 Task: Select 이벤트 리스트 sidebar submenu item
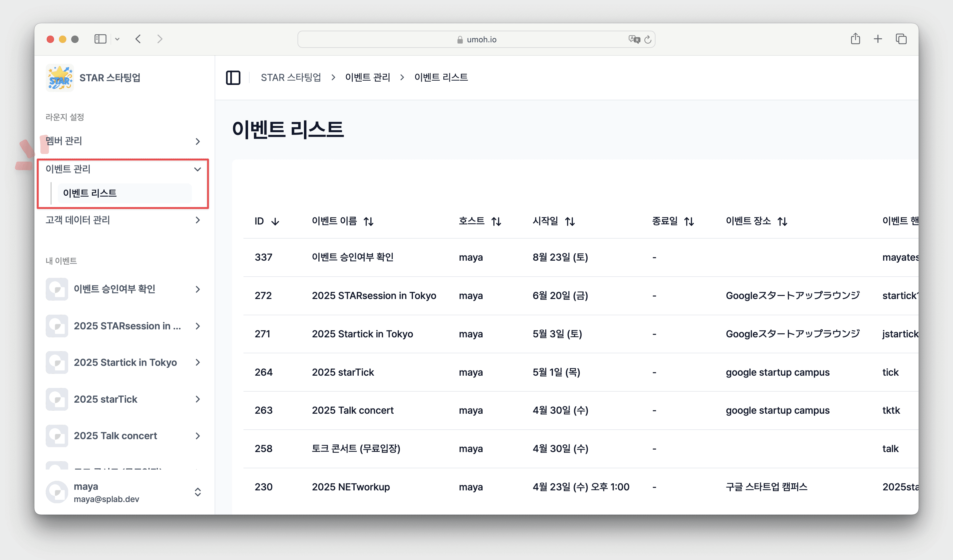[90, 193]
